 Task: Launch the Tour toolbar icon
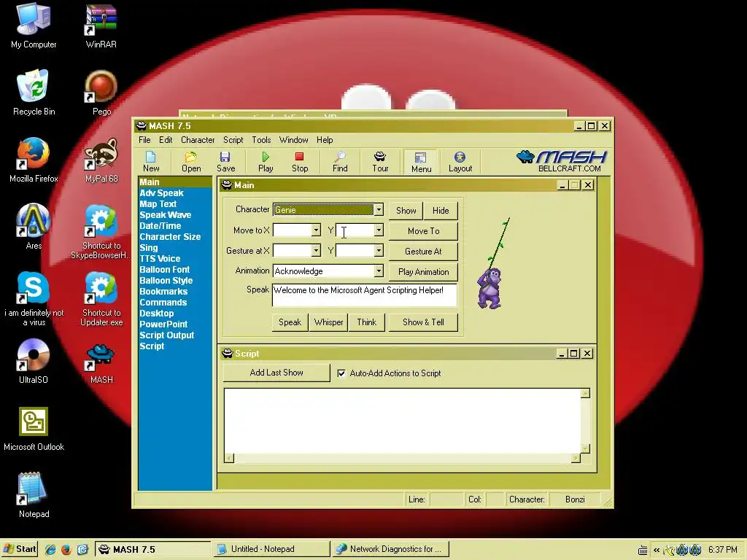[379, 162]
